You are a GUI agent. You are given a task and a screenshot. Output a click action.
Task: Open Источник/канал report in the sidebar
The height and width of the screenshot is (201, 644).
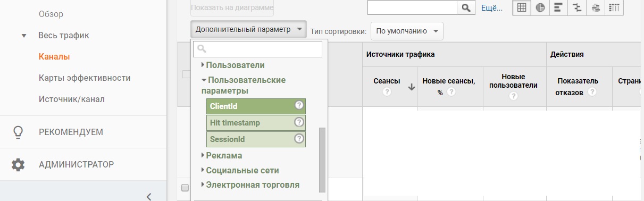(x=72, y=99)
